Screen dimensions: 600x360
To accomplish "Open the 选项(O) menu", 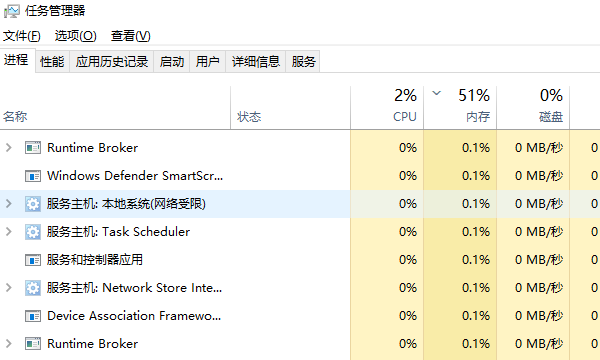I will coord(75,36).
